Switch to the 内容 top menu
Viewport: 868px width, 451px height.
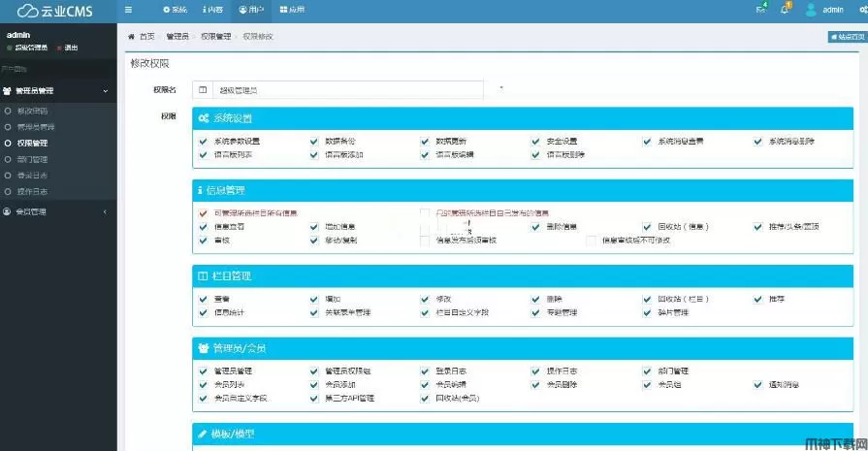tap(212, 10)
